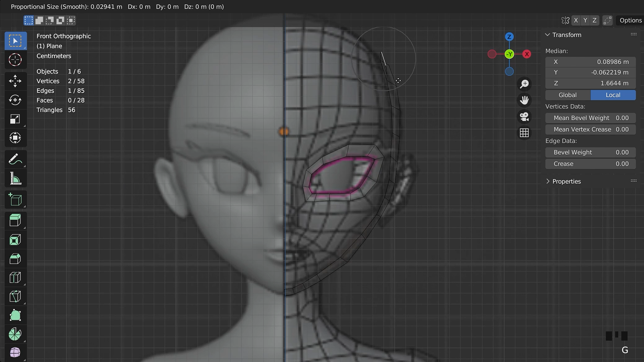Screen dimensions: 644x362
Task: Expand the Properties panel
Action: click(548, 181)
